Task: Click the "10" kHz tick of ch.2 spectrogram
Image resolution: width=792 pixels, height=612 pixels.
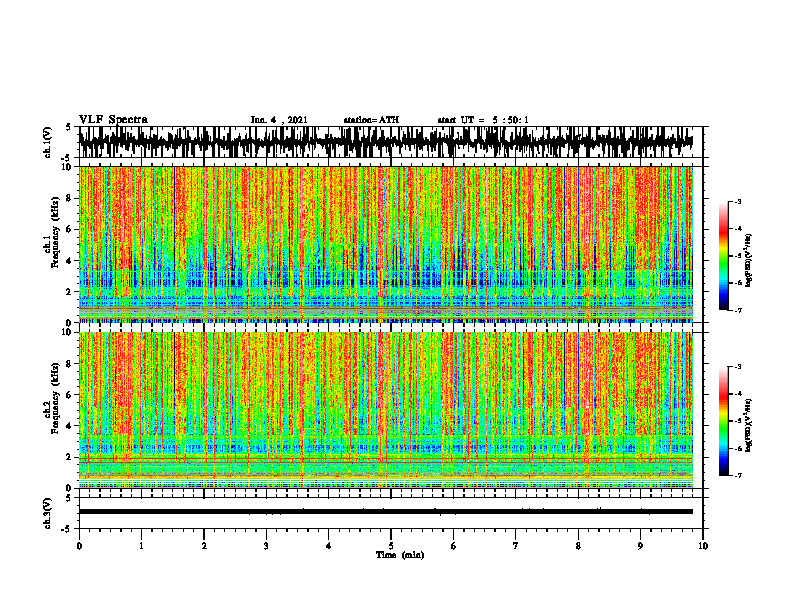Action: (x=68, y=332)
